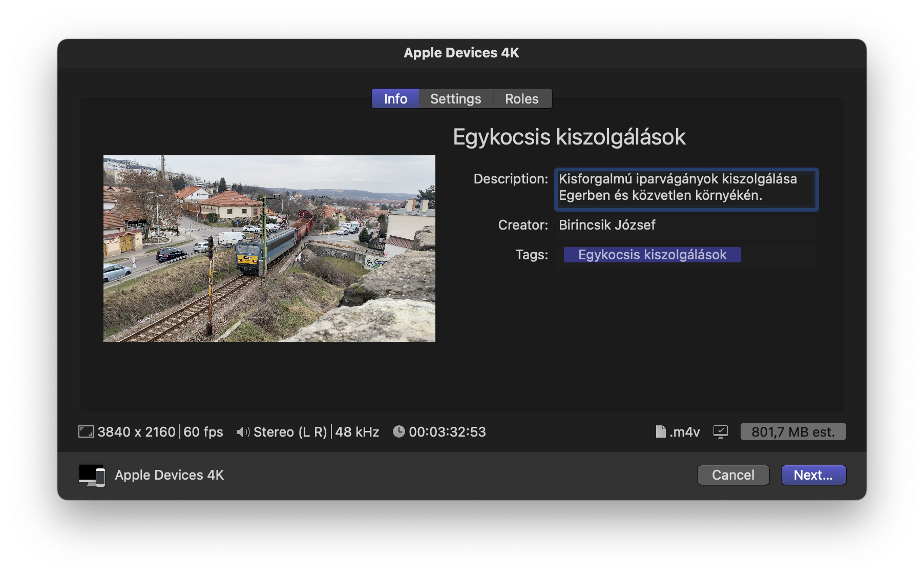This screenshot has width=924, height=576.
Task: Click the 60 fps frame rate text
Action: pos(203,432)
